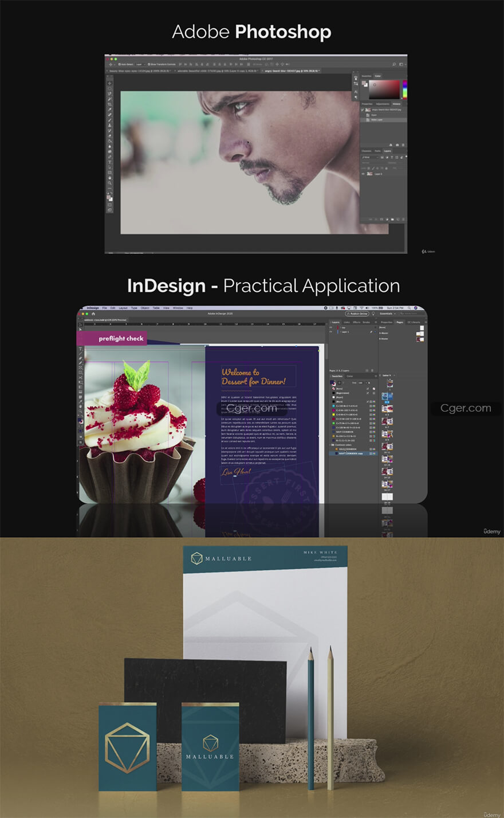Open Photoshop layer Kind filter dropdown
This screenshot has width=504, height=818.
pos(370,157)
